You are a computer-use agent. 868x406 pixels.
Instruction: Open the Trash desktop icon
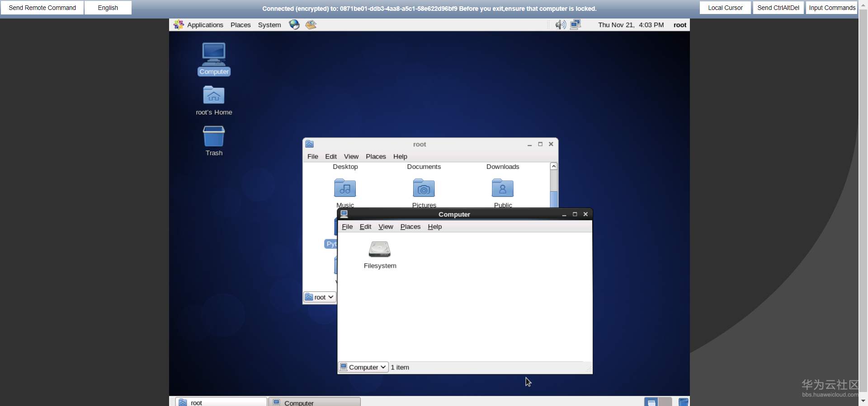(x=214, y=136)
